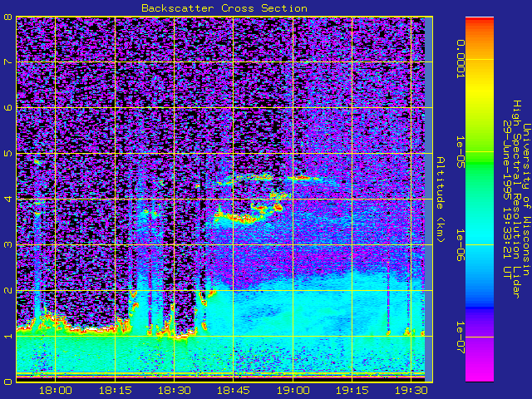
Task: Click the 1e-07 colorbar label
Action: click(461, 337)
